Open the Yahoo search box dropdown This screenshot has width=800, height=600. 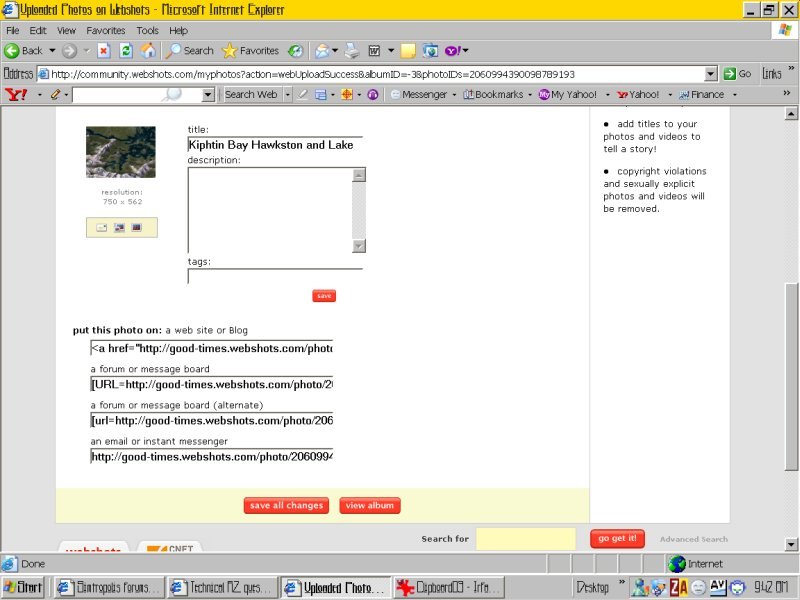[208, 95]
